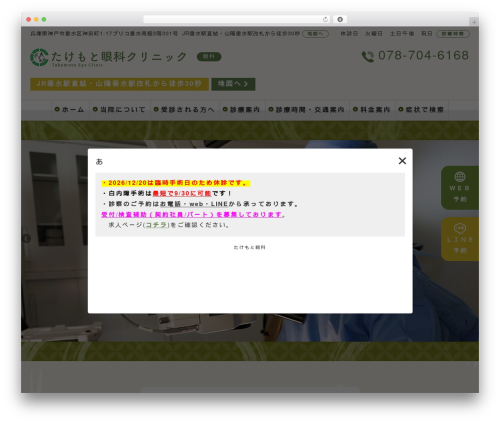Open the 料金案内 menu item
Screen dimensions: 500x423
(371, 110)
